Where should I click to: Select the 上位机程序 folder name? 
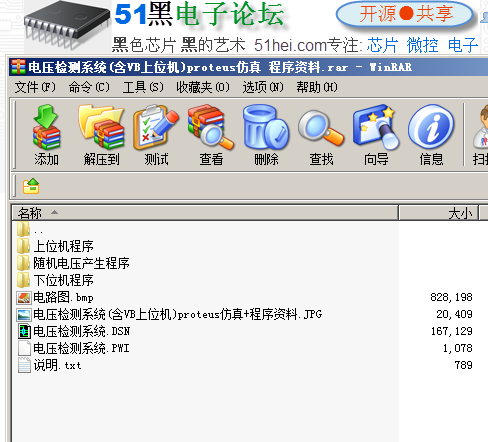click(63, 246)
